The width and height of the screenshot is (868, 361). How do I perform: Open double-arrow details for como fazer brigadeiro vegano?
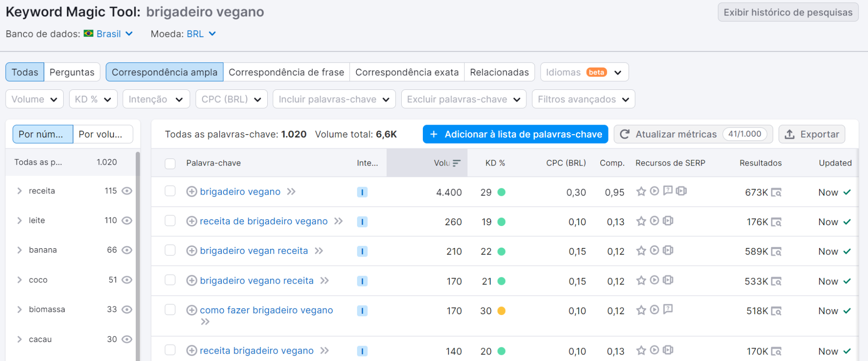tap(205, 322)
